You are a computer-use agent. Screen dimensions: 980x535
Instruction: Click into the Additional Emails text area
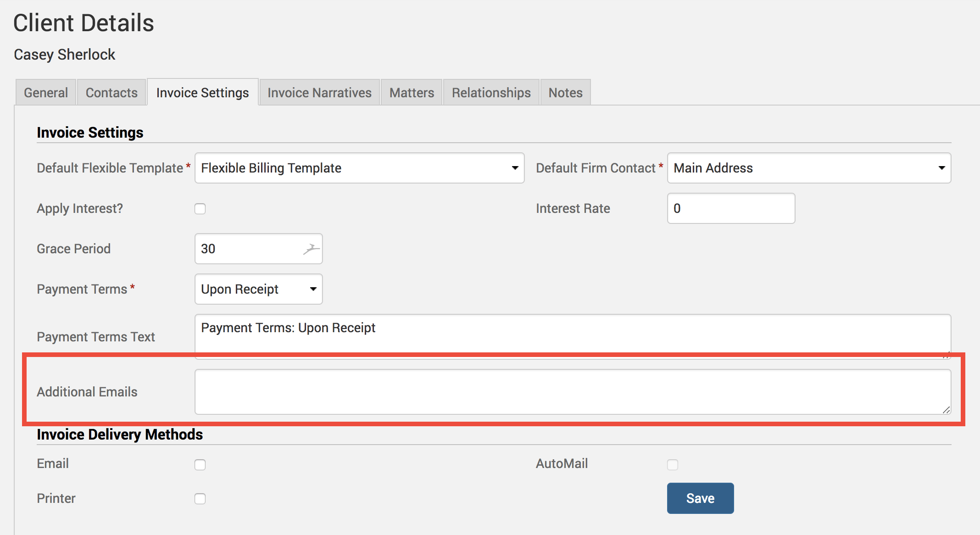click(572, 392)
